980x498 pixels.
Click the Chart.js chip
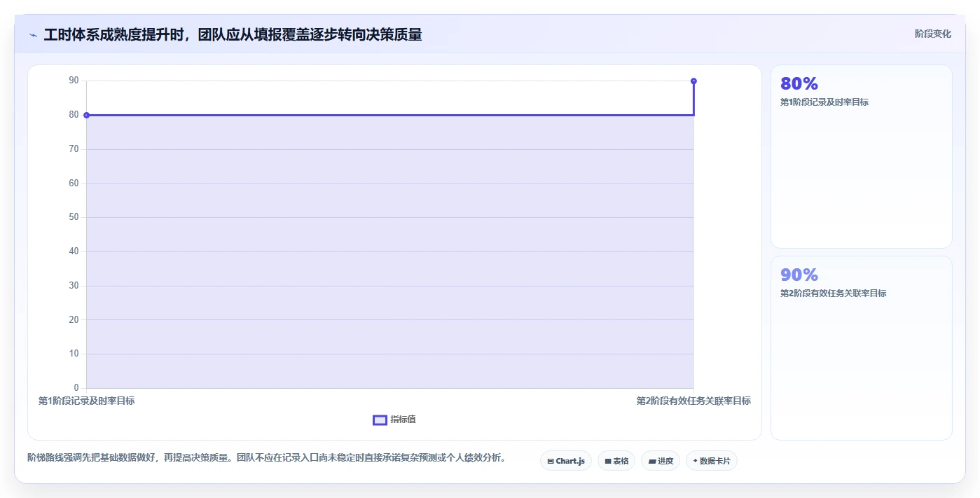click(x=566, y=461)
